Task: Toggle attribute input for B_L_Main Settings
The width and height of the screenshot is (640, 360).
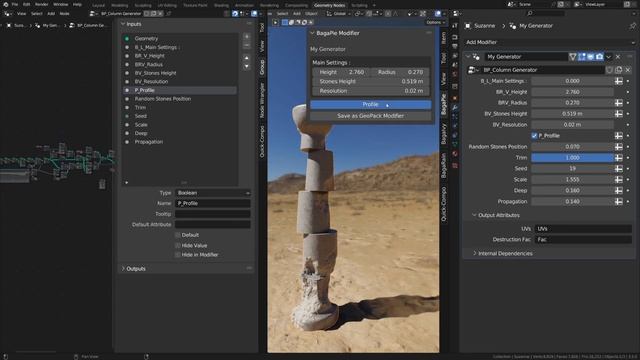Action: coord(619,81)
